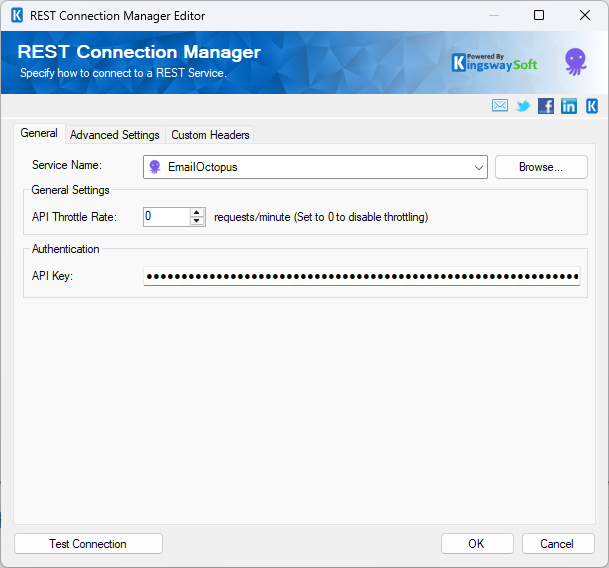Decrease API Throttle Rate with down arrow

(197, 221)
